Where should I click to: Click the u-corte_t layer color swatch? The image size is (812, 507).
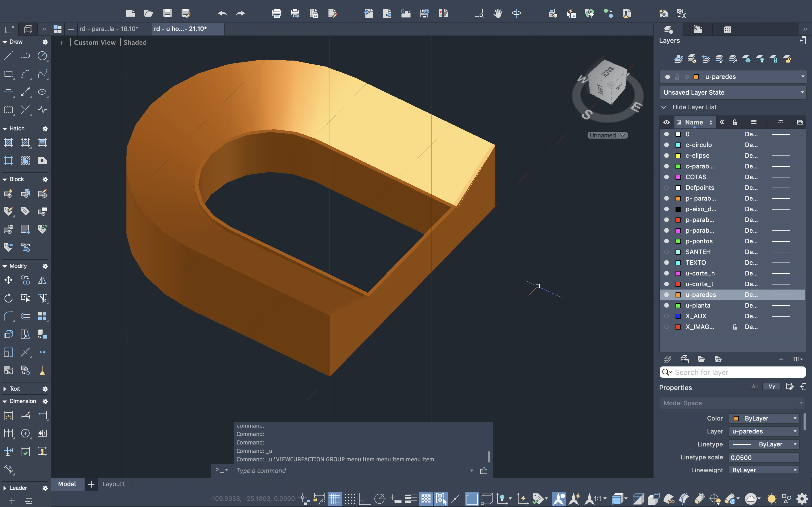pos(678,284)
